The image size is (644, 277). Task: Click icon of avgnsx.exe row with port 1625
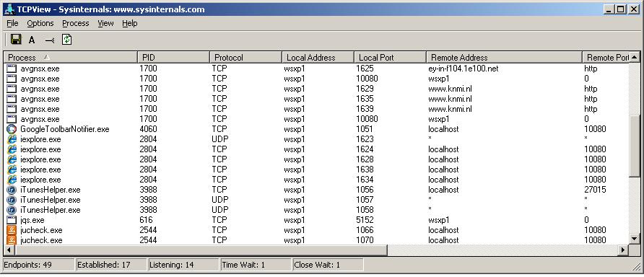12,69
